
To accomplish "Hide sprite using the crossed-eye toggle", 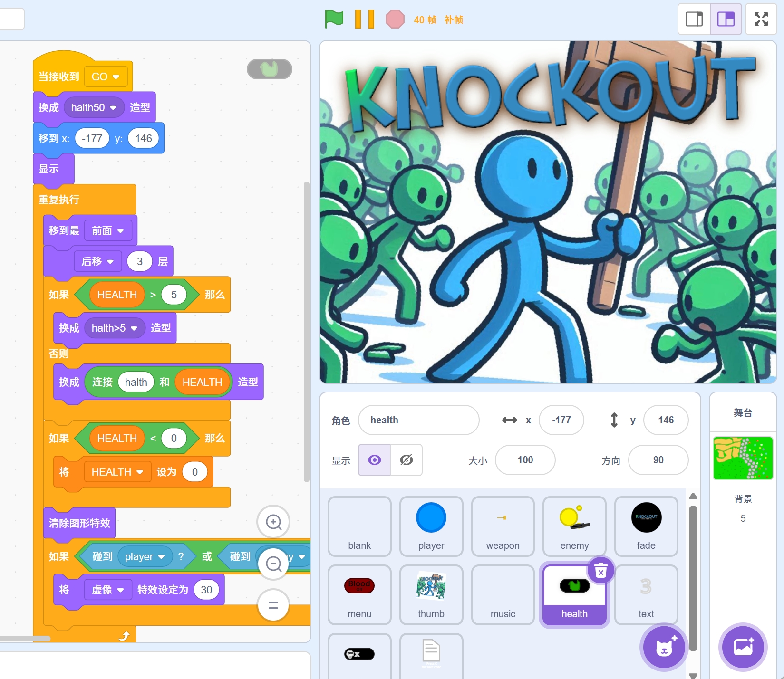I will pos(407,460).
